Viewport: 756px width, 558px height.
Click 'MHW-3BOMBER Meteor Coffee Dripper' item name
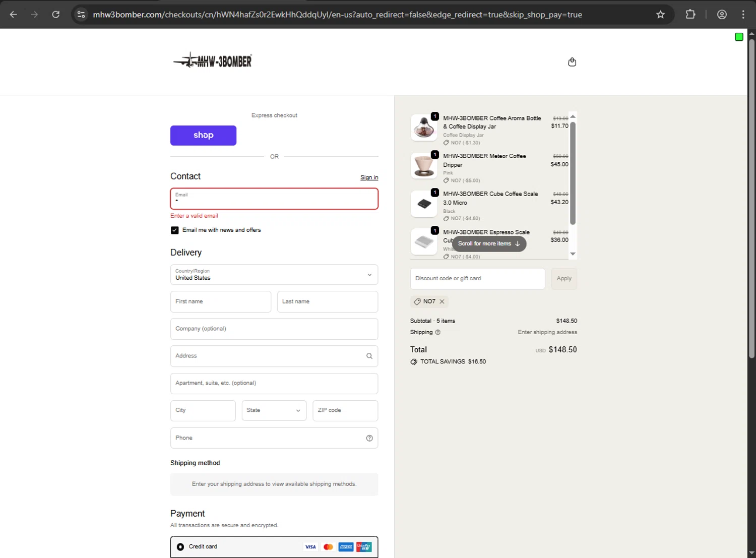(x=484, y=160)
